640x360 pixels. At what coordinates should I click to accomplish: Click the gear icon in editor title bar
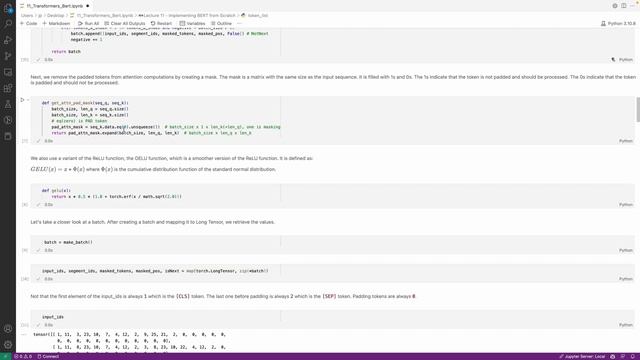[615, 6]
